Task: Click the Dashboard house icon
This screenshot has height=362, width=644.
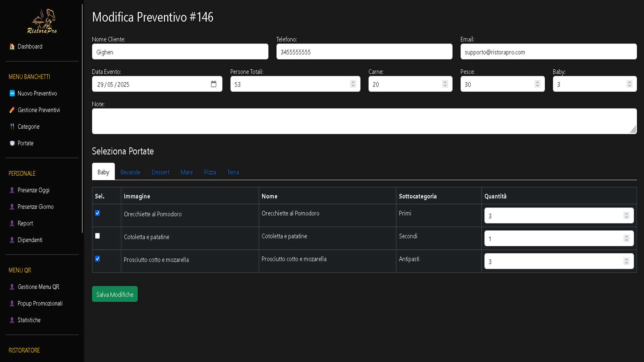Action: (12, 46)
